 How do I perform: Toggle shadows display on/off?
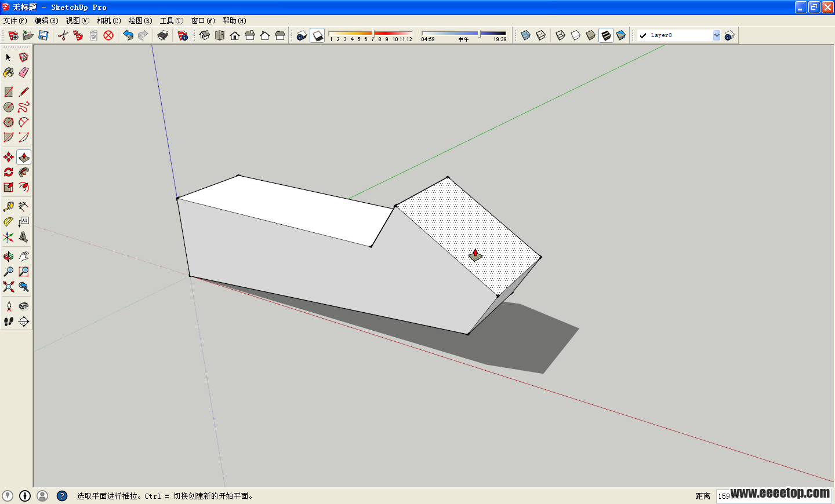[x=317, y=35]
